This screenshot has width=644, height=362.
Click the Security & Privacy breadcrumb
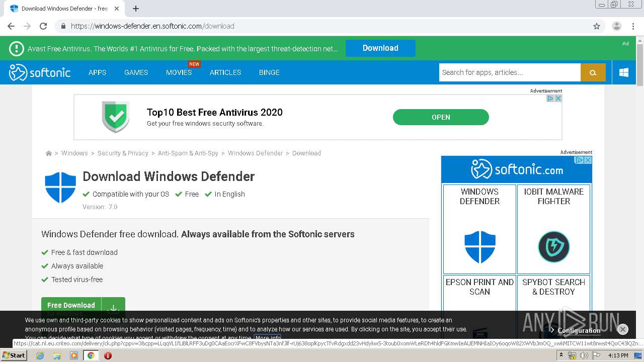tap(123, 153)
